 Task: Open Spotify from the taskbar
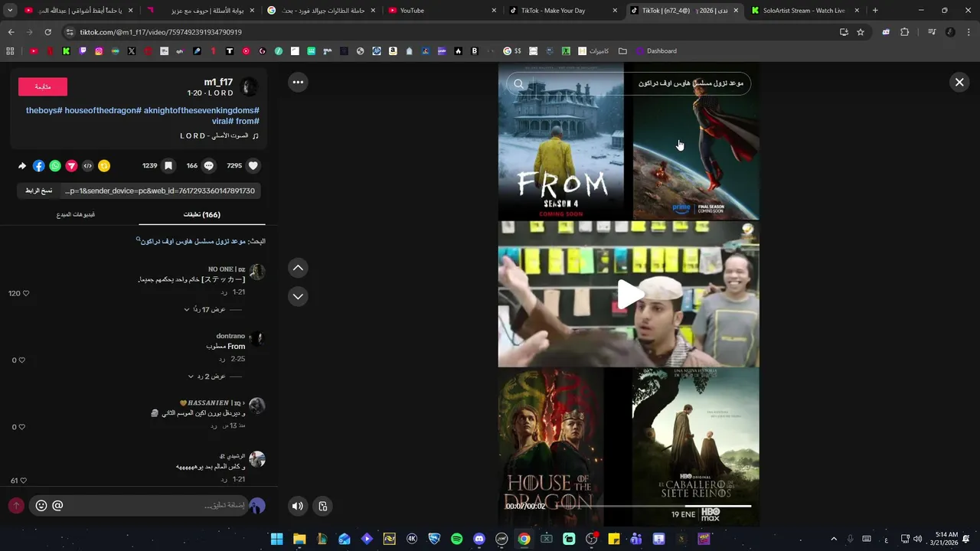(457, 539)
